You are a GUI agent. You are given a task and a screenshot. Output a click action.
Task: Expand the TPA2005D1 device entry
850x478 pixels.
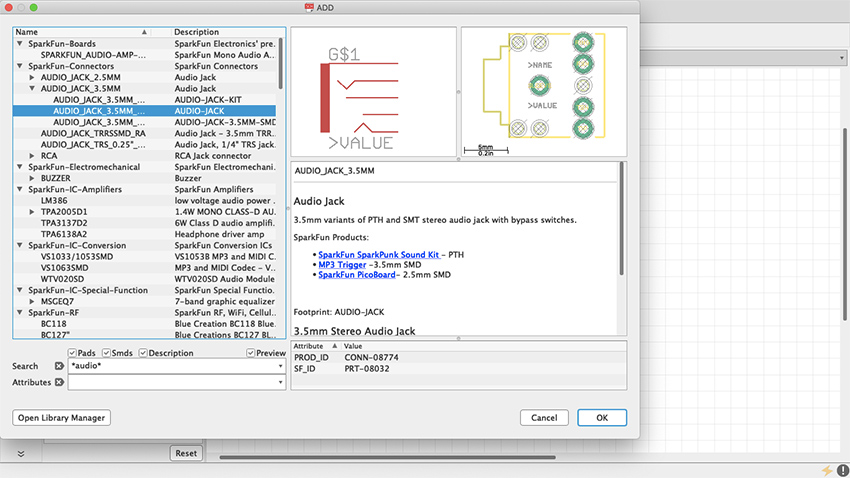coord(32,211)
